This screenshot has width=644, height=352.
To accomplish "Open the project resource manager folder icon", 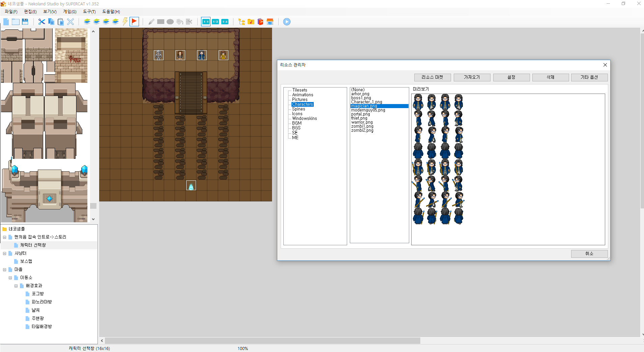I will click(242, 22).
